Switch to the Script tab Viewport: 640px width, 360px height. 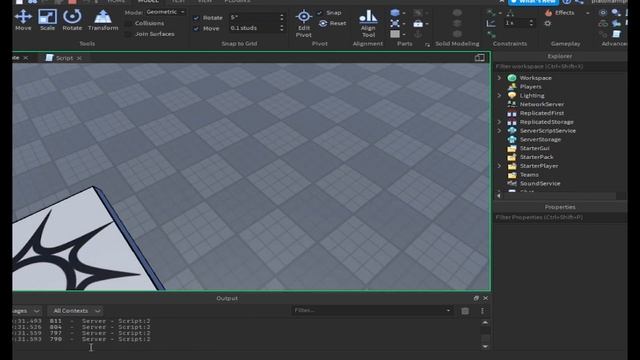pos(64,58)
